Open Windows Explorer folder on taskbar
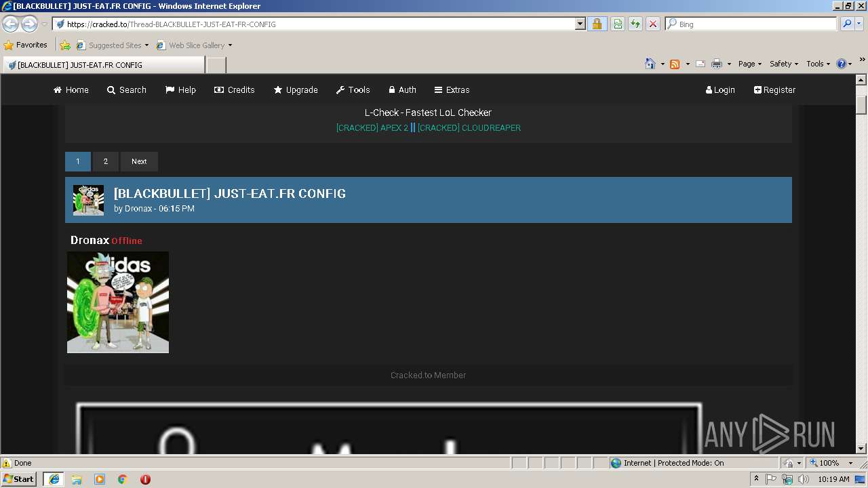The width and height of the screenshot is (868, 488). coord(77,479)
